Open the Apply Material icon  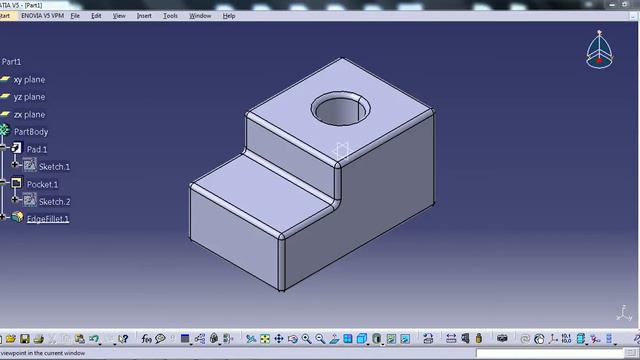(x=185, y=338)
